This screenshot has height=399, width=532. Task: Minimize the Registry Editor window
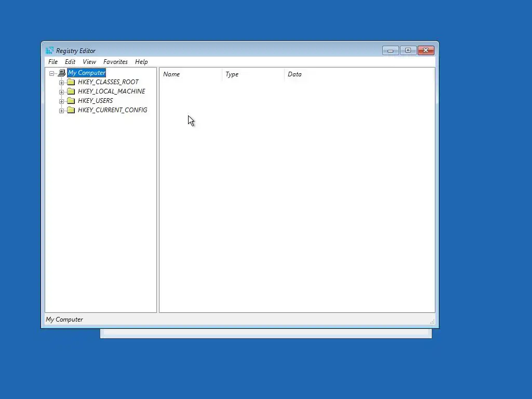pyautogui.click(x=391, y=50)
